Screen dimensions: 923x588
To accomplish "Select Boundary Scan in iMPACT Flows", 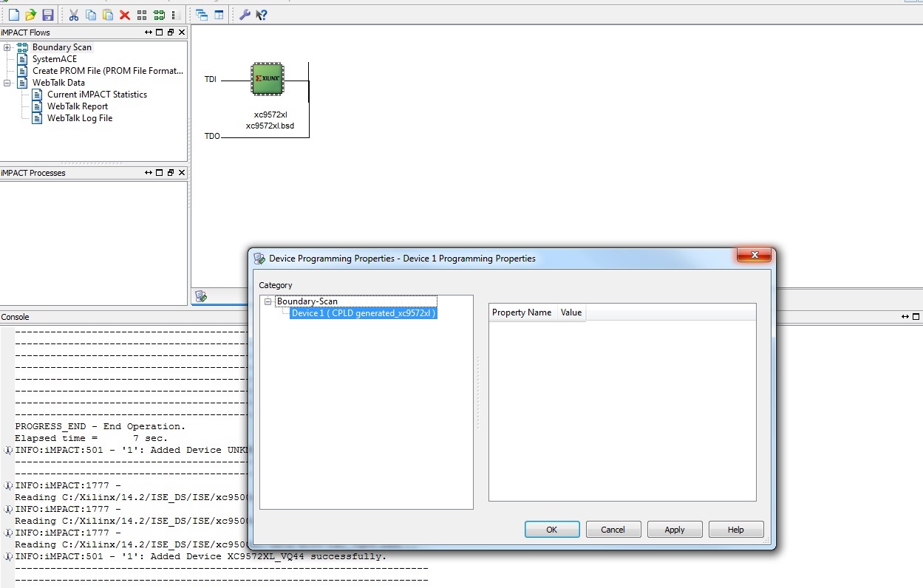I will [x=62, y=47].
